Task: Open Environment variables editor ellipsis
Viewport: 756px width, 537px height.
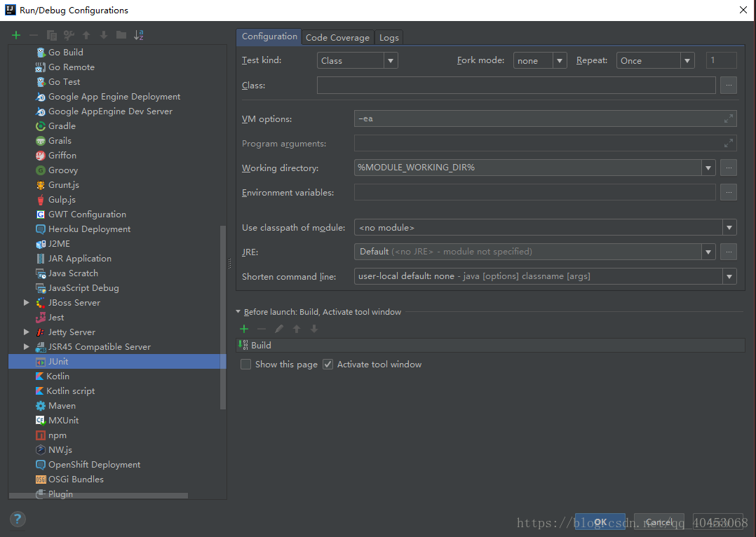Action: [729, 192]
